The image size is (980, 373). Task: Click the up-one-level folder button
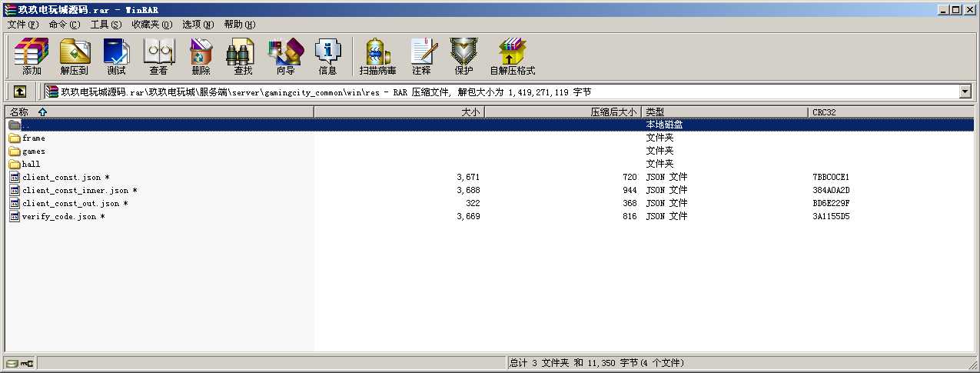[x=20, y=92]
